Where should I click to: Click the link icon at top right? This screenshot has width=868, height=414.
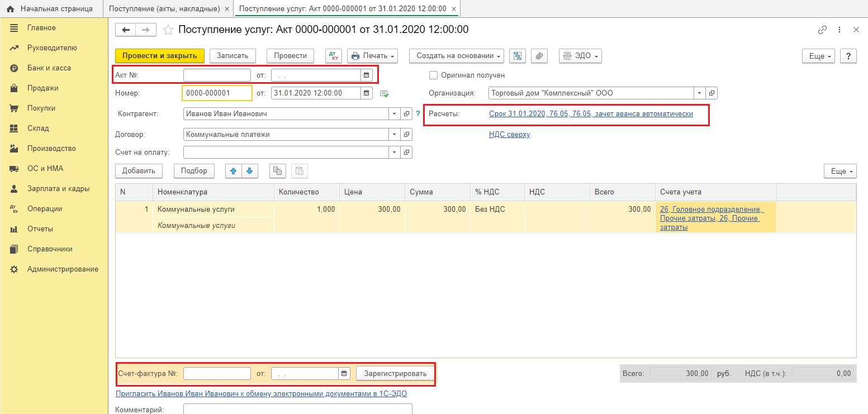click(x=822, y=30)
